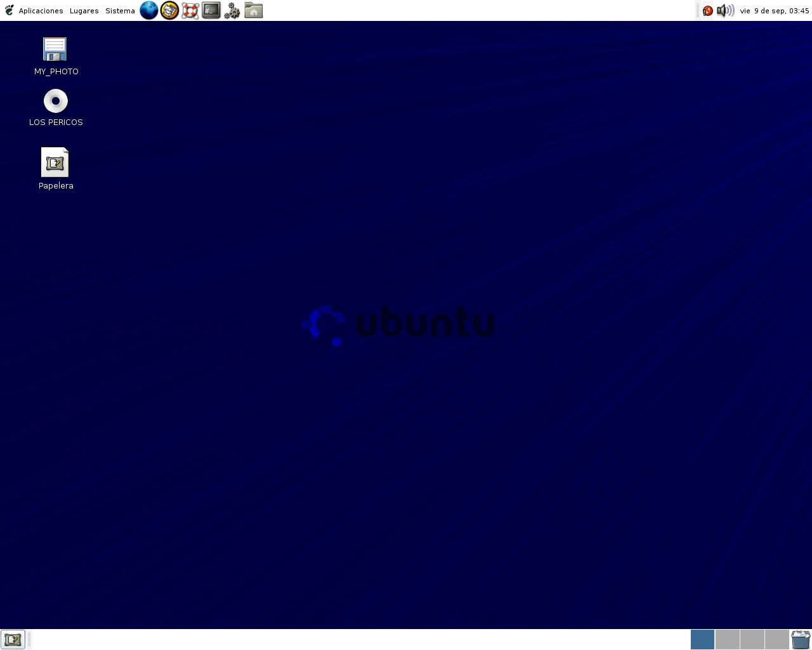Switch to the second workspace
Viewport: 812px width, 650px height.
click(x=727, y=639)
